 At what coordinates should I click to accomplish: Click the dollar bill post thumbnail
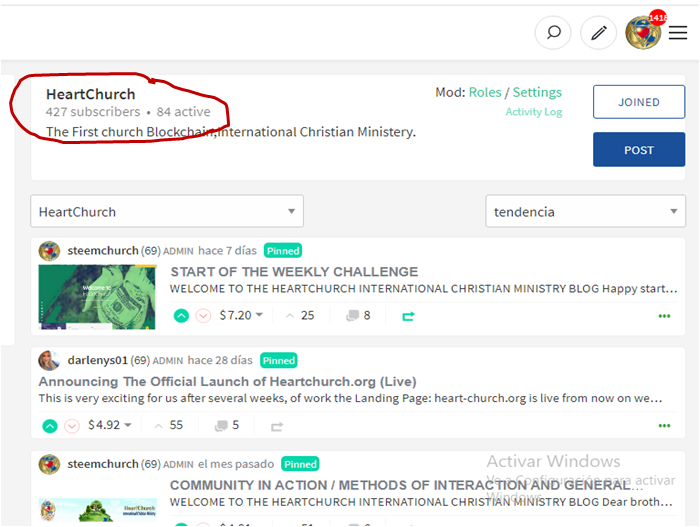click(97, 297)
